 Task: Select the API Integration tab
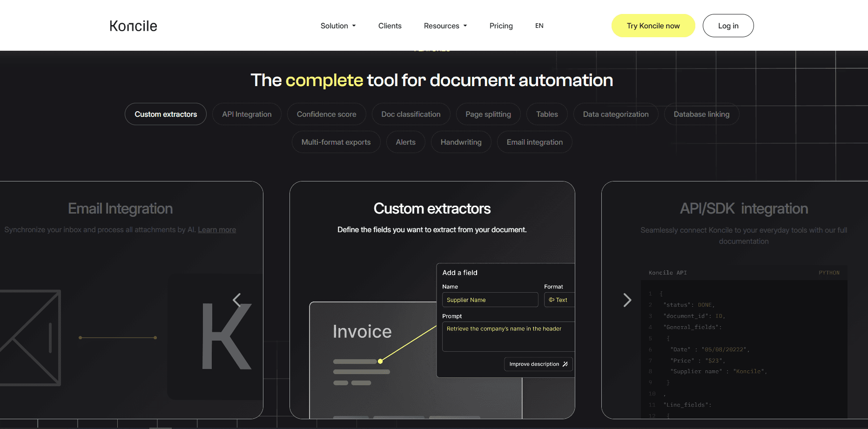pyautogui.click(x=247, y=114)
